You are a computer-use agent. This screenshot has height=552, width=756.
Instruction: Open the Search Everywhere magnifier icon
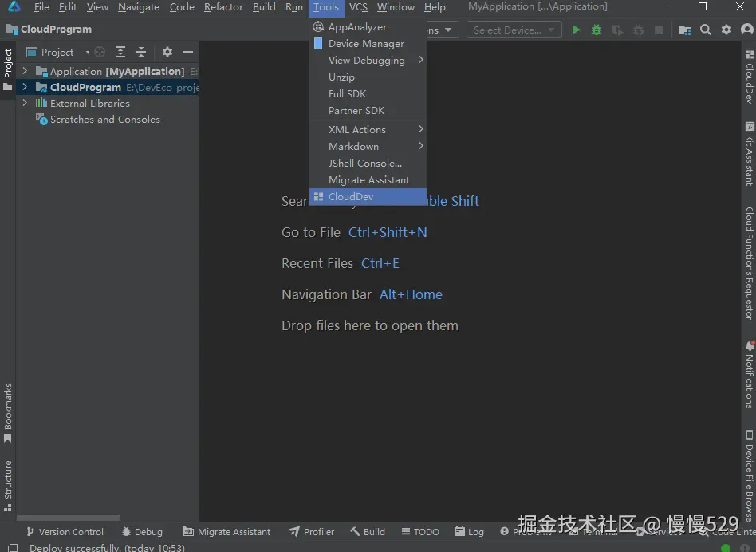tap(706, 30)
